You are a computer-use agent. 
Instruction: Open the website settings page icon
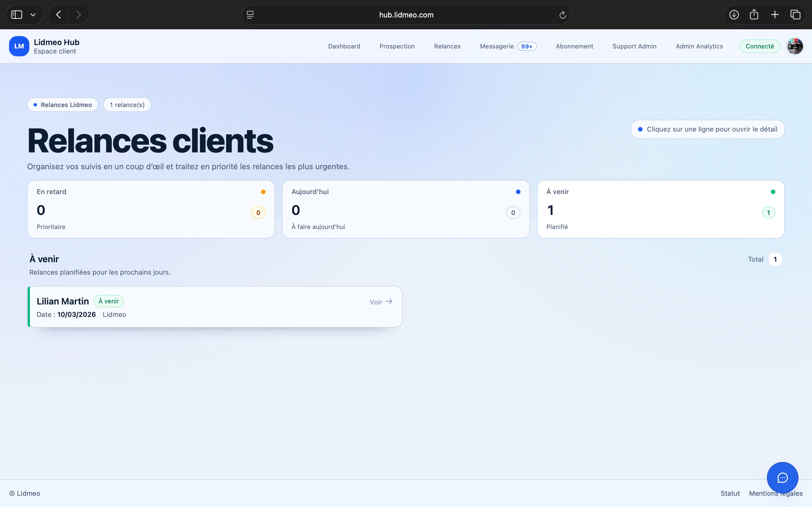pos(250,14)
